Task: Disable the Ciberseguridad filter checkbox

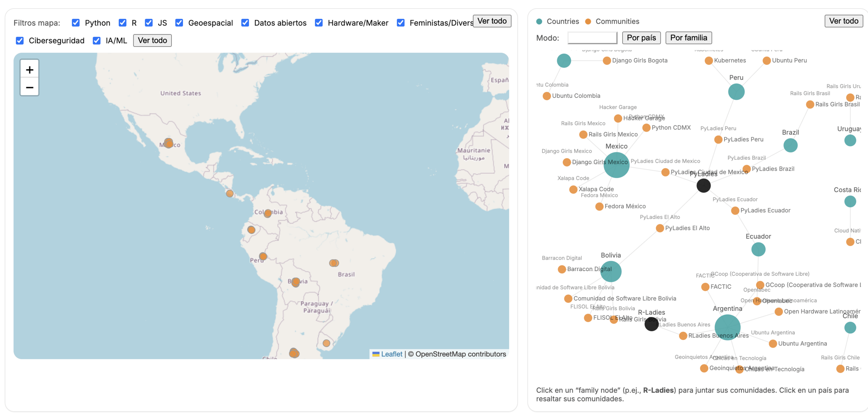Action: pos(20,41)
